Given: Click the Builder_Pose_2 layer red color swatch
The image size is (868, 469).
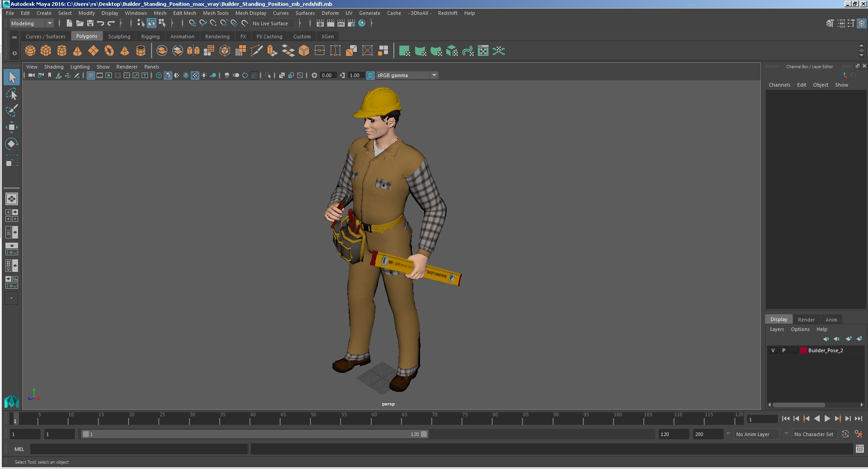Looking at the screenshot, I should pyautogui.click(x=803, y=350).
